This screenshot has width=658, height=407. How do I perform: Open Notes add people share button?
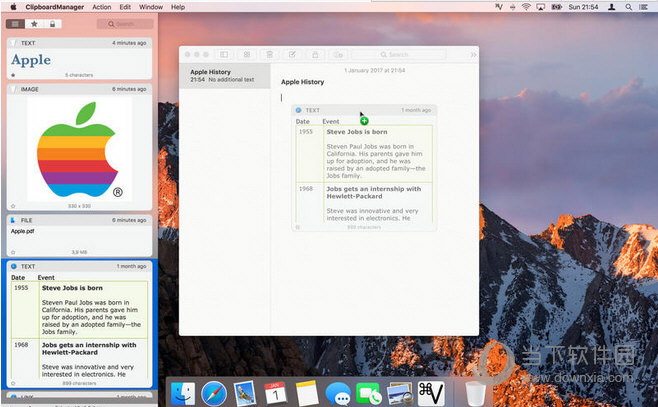tap(338, 55)
